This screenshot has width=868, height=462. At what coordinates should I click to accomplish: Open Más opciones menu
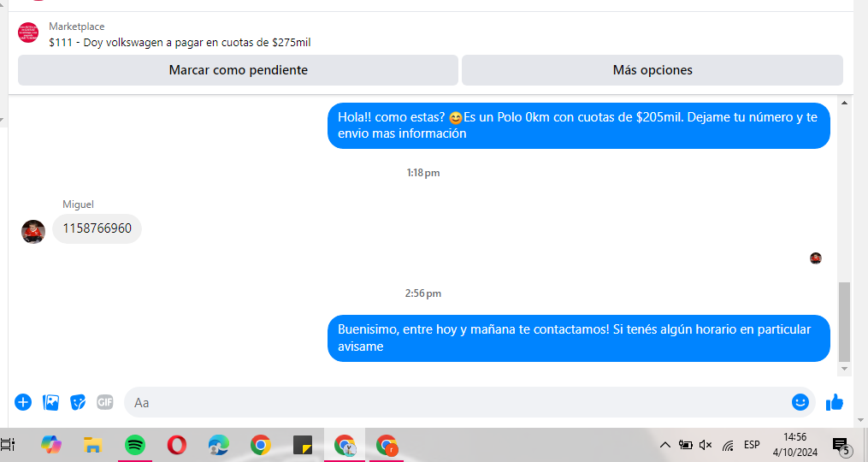tap(652, 70)
